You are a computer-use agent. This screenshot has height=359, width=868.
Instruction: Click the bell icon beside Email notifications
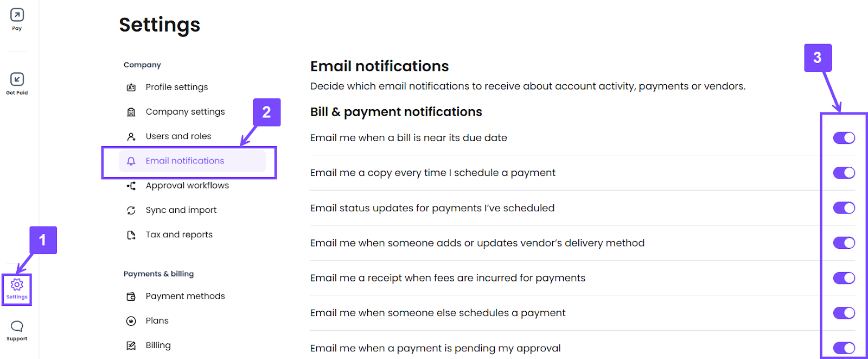point(131,161)
